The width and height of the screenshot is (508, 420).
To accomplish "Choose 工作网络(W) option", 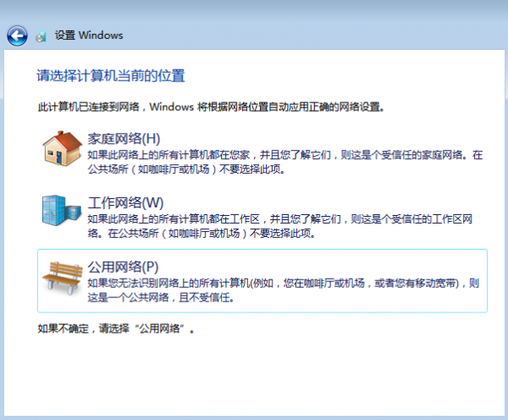I will tap(125, 203).
